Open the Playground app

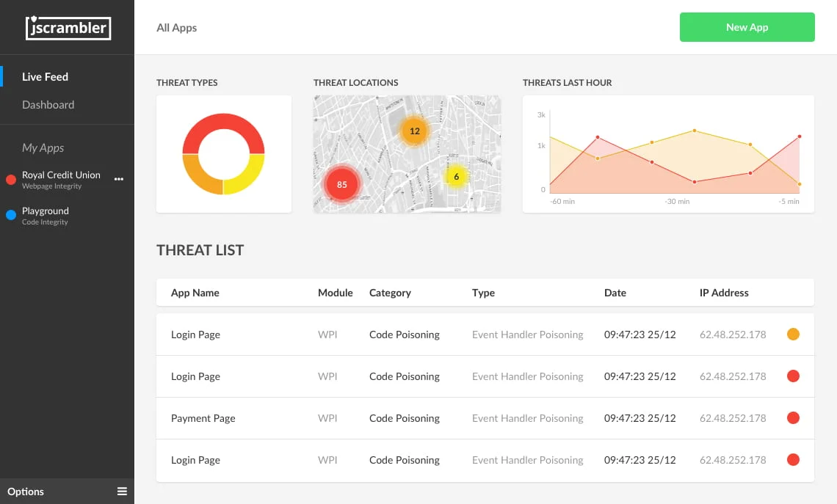click(46, 211)
